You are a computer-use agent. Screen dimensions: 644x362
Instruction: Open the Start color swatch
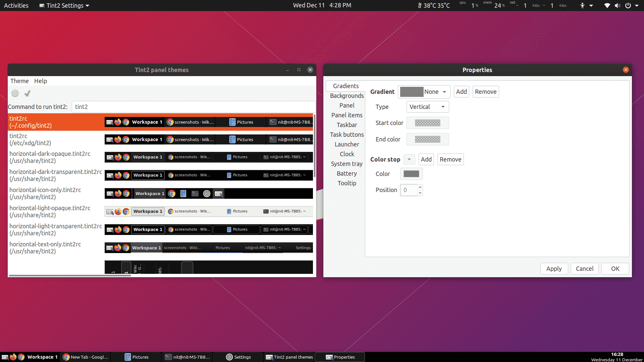427,123
